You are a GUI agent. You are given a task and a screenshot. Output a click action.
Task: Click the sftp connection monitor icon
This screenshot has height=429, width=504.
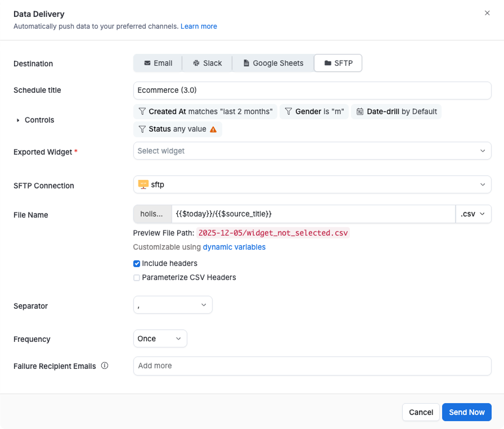tap(142, 184)
